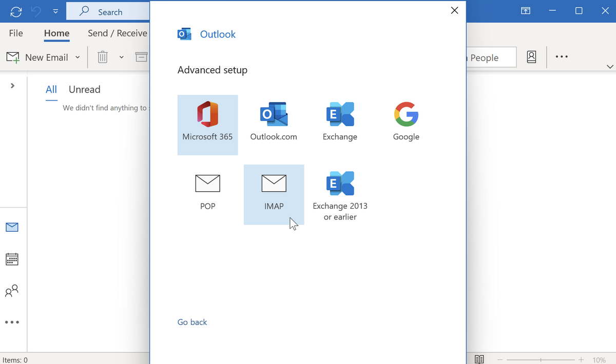This screenshot has height=364, width=616.
Task: Click Go back in Advanced setup
Action: [192, 322]
